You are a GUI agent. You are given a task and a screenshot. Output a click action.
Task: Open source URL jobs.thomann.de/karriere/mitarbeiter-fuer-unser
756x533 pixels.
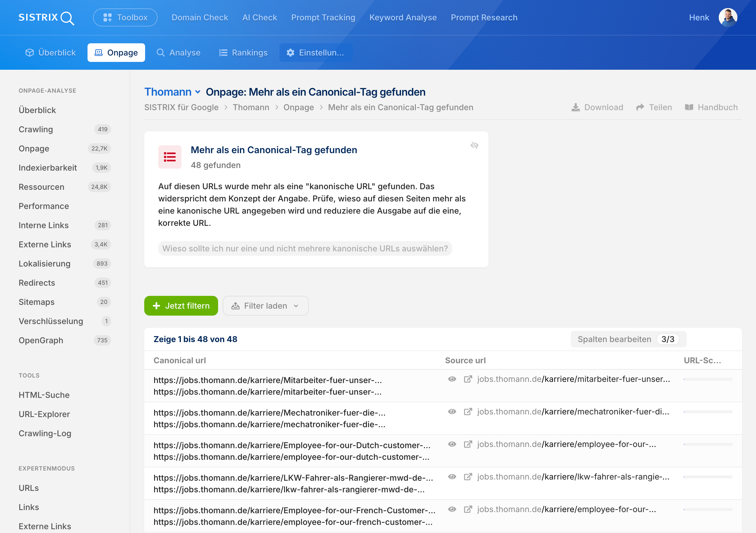pyautogui.click(x=574, y=379)
